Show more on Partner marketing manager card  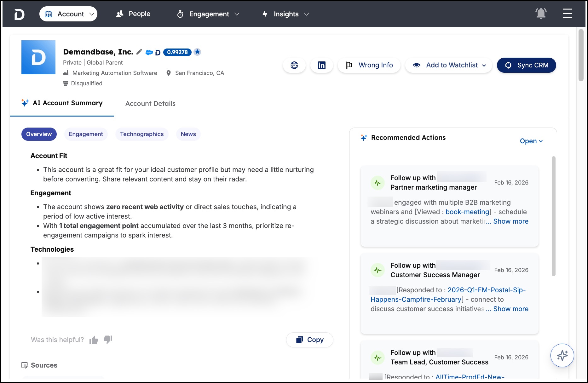(x=511, y=221)
